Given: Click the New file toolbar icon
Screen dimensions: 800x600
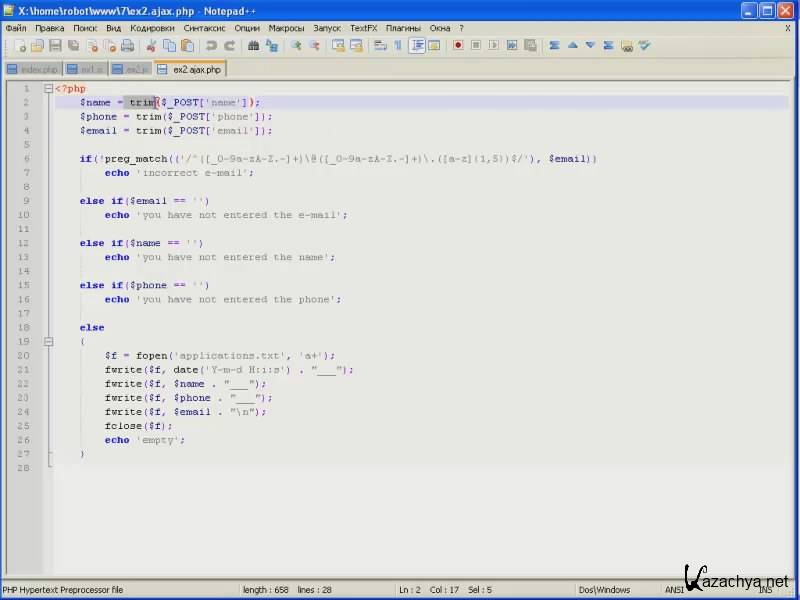Looking at the screenshot, I should click(x=19, y=45).
